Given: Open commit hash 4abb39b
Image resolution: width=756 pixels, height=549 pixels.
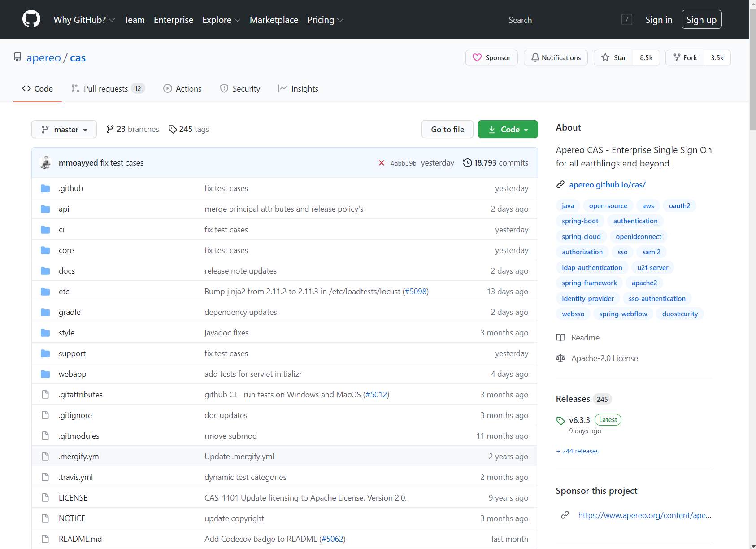Looking at the screenshot, I should [x=403, y=163].
